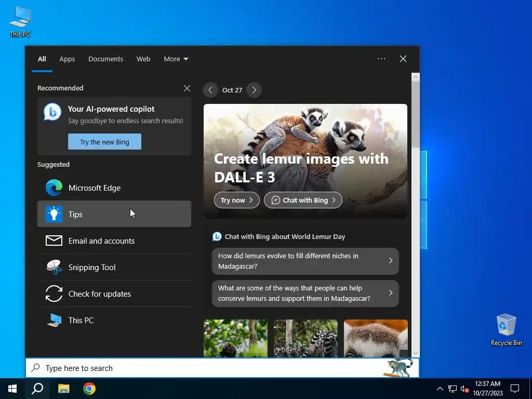Click the muted volume tray icon

[464, 389]
